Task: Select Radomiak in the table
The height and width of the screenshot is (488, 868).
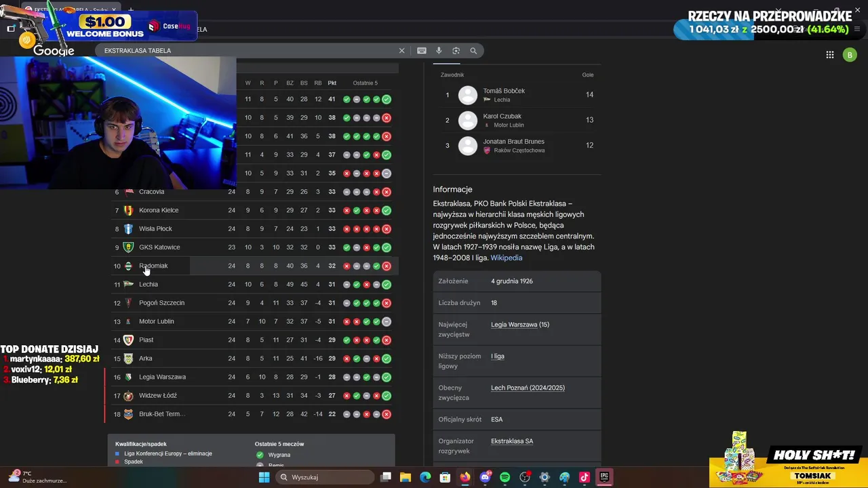Action: (153, 266)
